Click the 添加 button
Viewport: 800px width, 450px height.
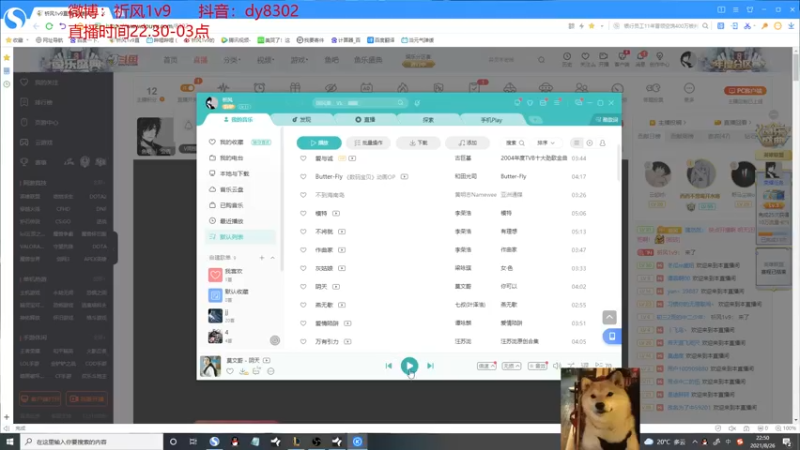[x=467, y=143]
